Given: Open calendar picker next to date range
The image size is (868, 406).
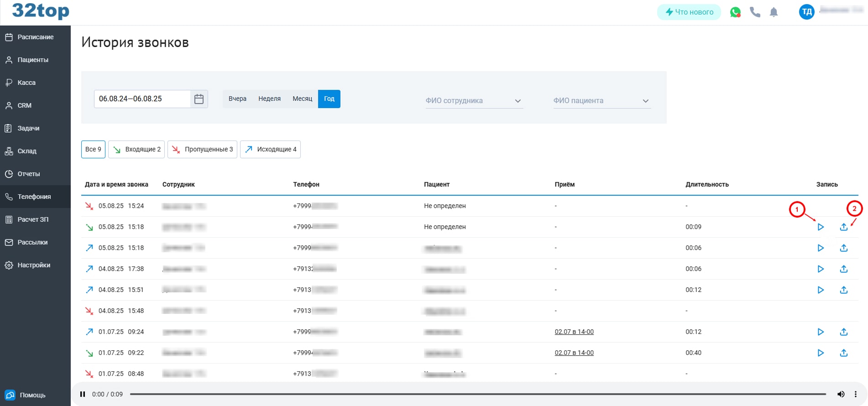Looking at the screenshot, I should pos(199,99).
